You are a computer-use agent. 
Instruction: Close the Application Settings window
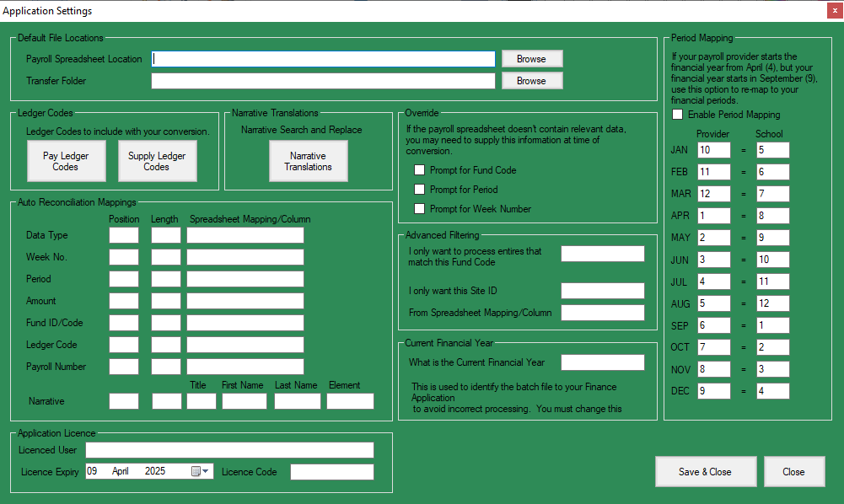(831, 11)
